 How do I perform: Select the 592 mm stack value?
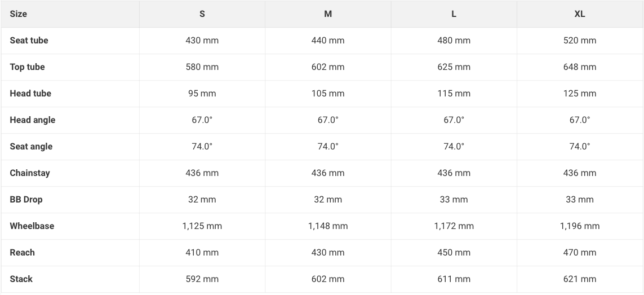pos(202,279)
